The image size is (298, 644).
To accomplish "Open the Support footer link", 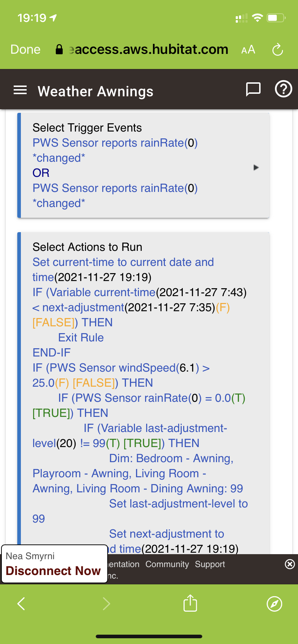I will [210, 564].
